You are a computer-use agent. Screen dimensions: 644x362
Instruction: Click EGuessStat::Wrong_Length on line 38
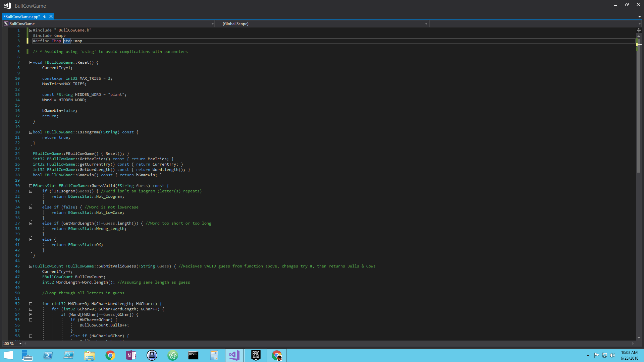(97, 229)
